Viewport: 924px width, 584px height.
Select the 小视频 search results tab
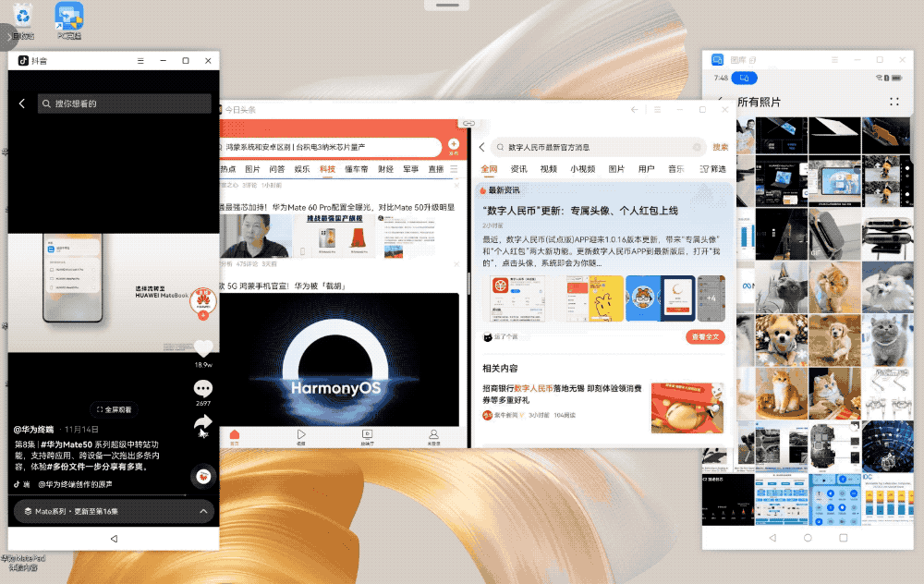pos(582,169)
